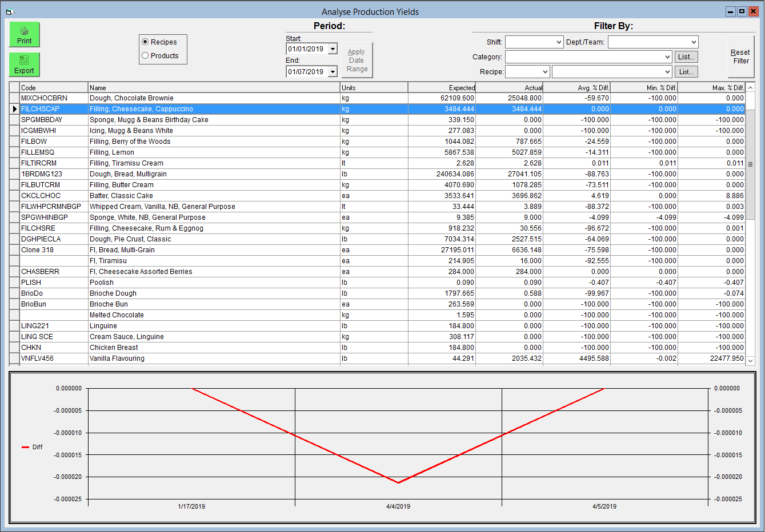The height and width of the screenshot is (532, 765).
Task: Click the Export button
Action: click(25, 65)
